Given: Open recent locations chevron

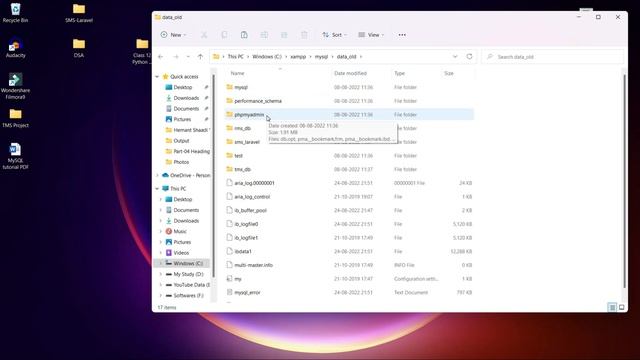Looking at the screenshot, I should pos(188,57).
